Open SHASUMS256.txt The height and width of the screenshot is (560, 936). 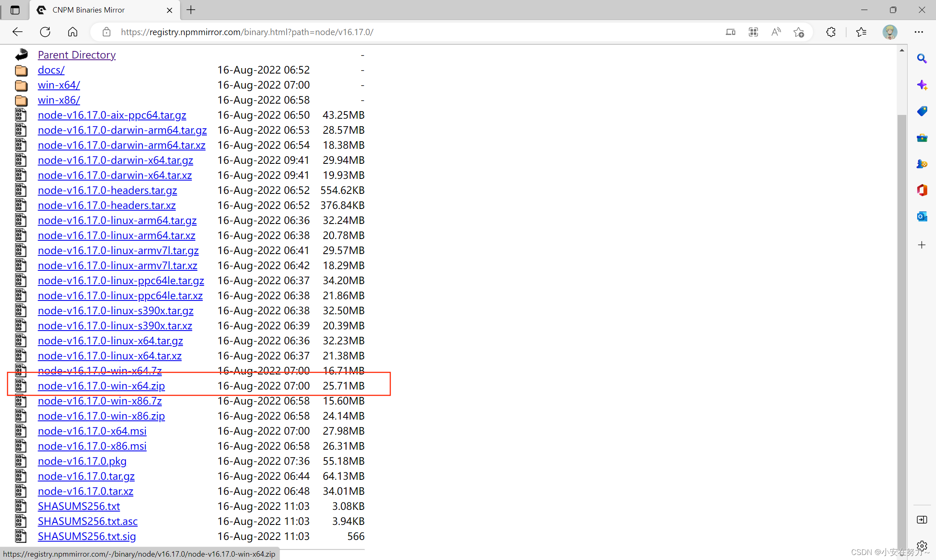[x=79, y=507]
